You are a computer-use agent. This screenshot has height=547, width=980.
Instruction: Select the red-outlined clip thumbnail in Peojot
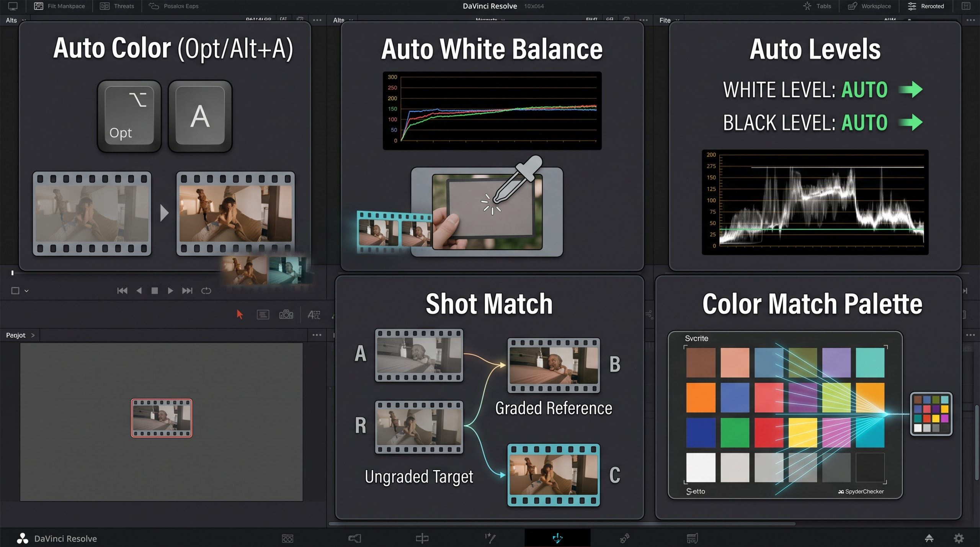click(x=162, y=418)
